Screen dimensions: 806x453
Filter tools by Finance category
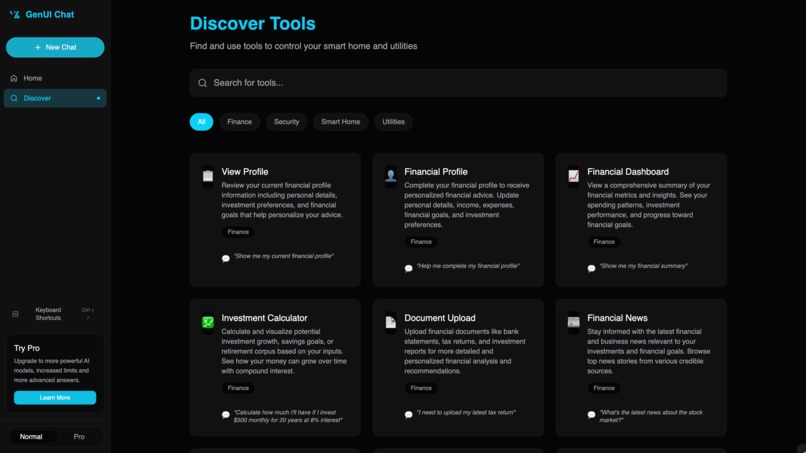pos(240,122)
